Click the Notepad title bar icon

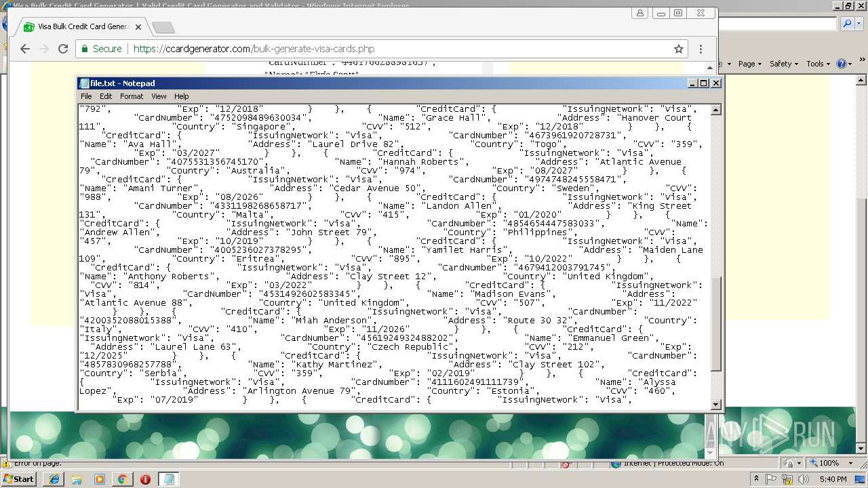84,83
